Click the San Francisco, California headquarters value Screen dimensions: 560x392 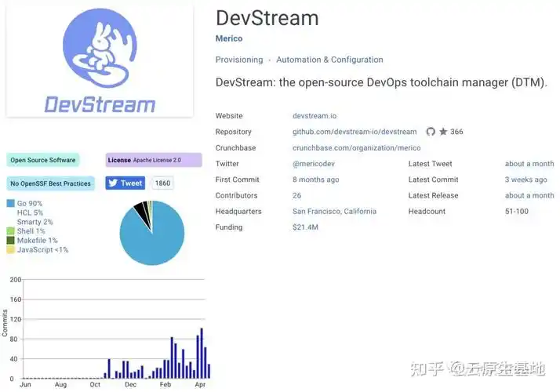[x=334, y=212]
